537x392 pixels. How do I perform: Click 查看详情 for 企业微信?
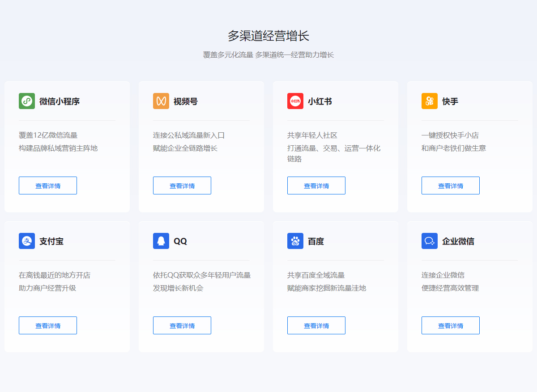(x=451, y=325)
